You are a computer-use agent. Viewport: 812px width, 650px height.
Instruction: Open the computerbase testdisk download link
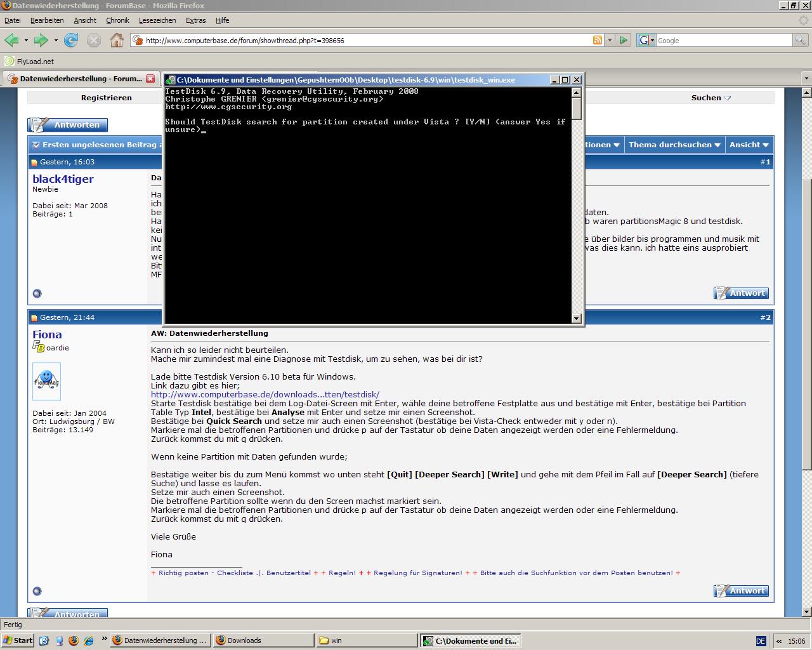[x=265, y=394]
